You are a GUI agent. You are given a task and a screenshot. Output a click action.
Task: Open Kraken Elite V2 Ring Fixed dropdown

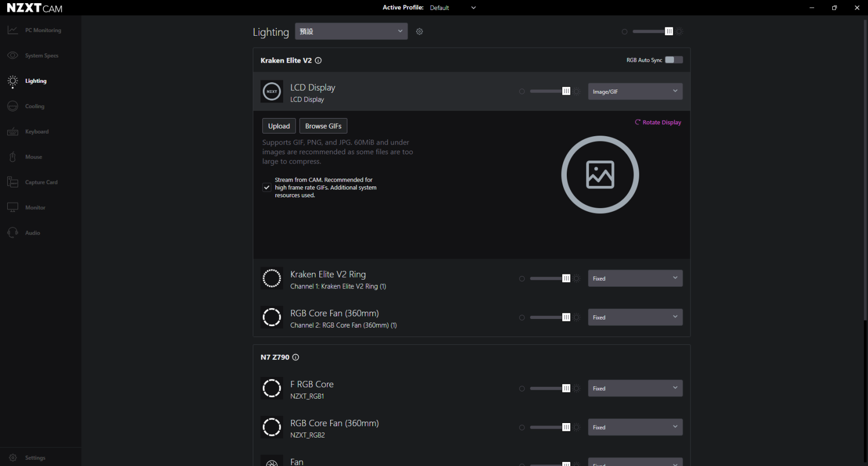(635, 279)
